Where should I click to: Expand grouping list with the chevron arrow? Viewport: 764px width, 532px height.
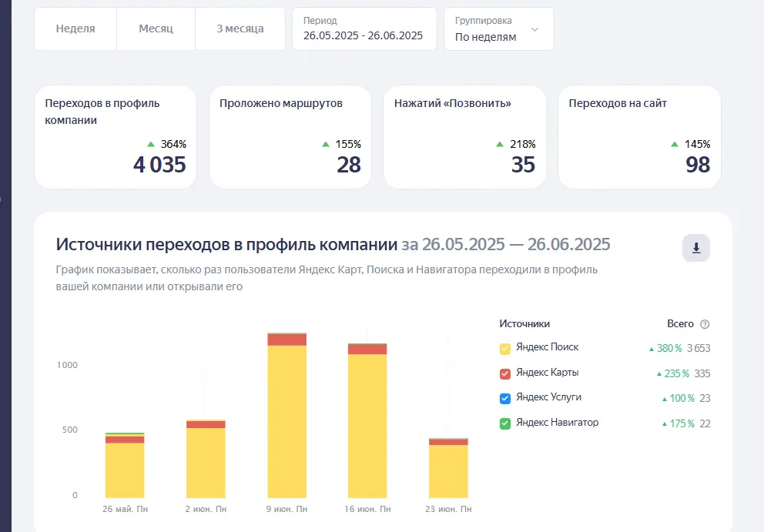point(534,30)
